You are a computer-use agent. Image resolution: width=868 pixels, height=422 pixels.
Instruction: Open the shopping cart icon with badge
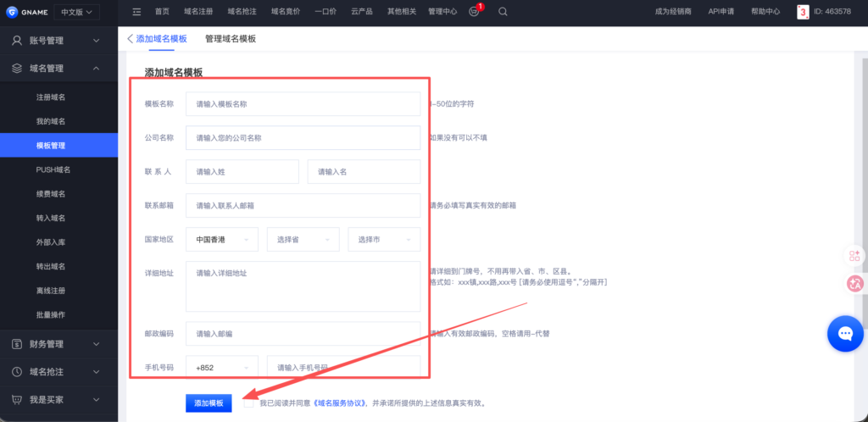click(x=474, y=12)
